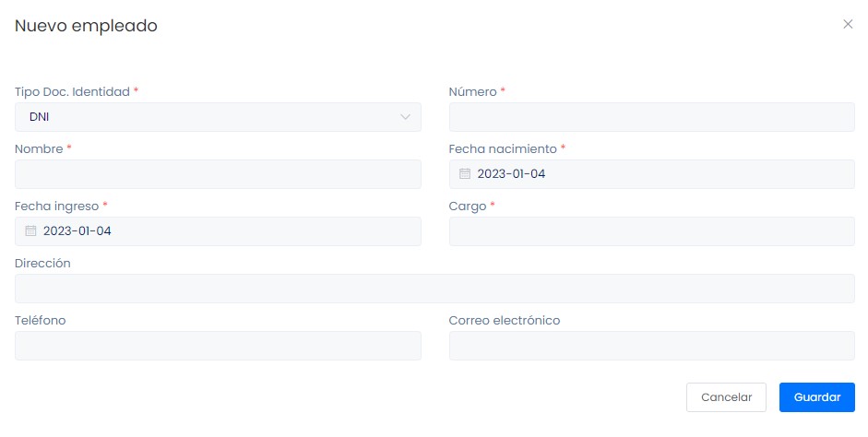This screenshot has width=868, height=437.
Task: Save the employee with Guardar
Action: [816, 397]
